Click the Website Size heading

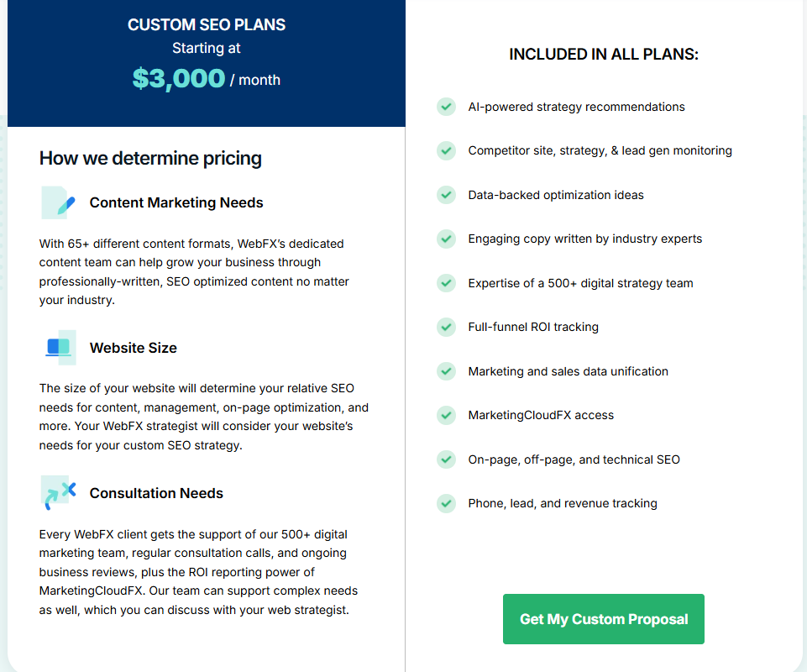[x=133, y=348]
